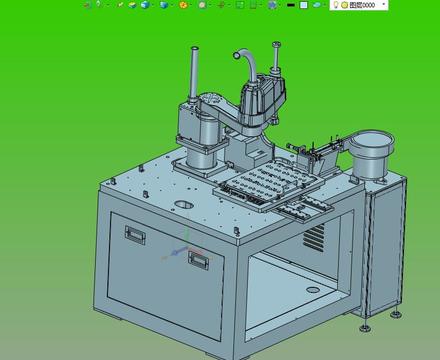Expand the arrow beside the light blue cube

(153, 5)
